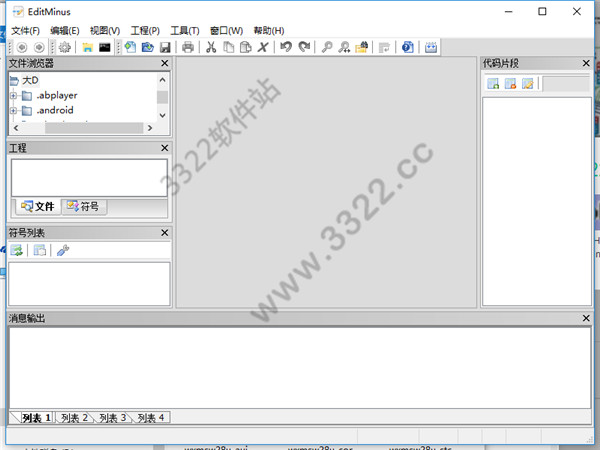Expand the .android folder node
Screen dimensions: 600x450
pyautogui.click(x=13, y=111)
